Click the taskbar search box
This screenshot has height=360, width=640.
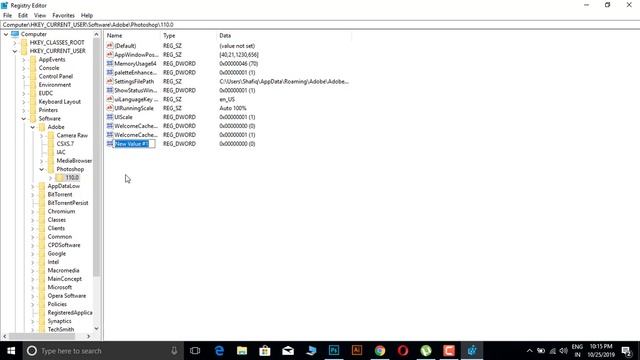pos(103,351)
